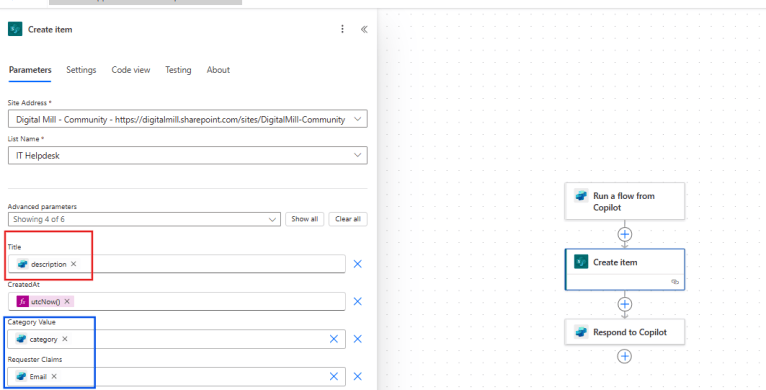Remove the utcNow() expression token
Viewport: 766px width, 390px height.
point(67,302)
